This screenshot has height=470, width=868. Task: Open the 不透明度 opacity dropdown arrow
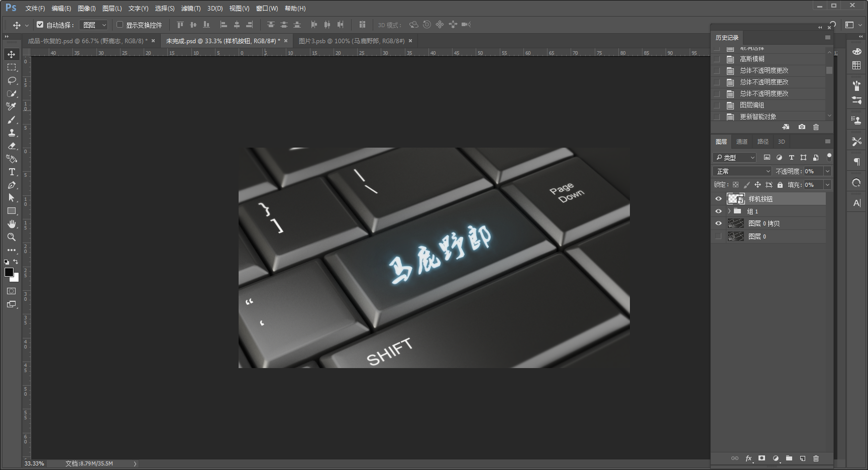pos(827,171)
